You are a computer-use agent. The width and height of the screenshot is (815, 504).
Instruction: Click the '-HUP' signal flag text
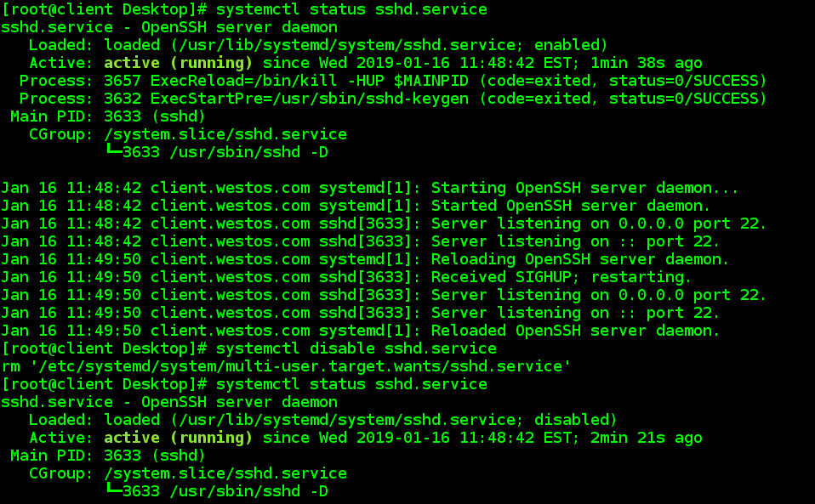click(x=366, y=81)
